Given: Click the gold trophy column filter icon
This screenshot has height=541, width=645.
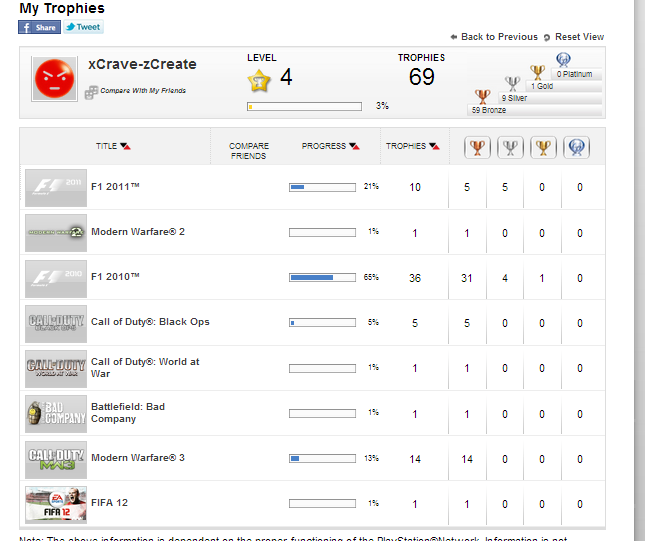Looking at the screenshot, I should pos(543,148).
